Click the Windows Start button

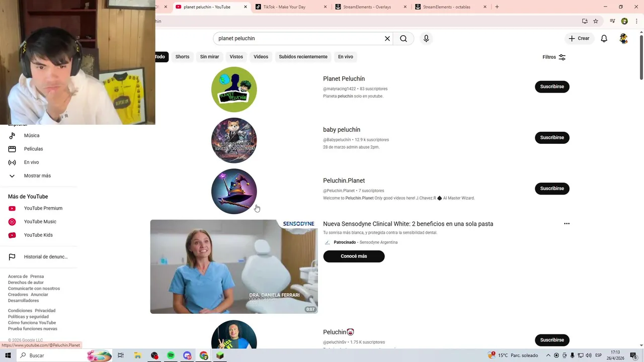(8, 355)
